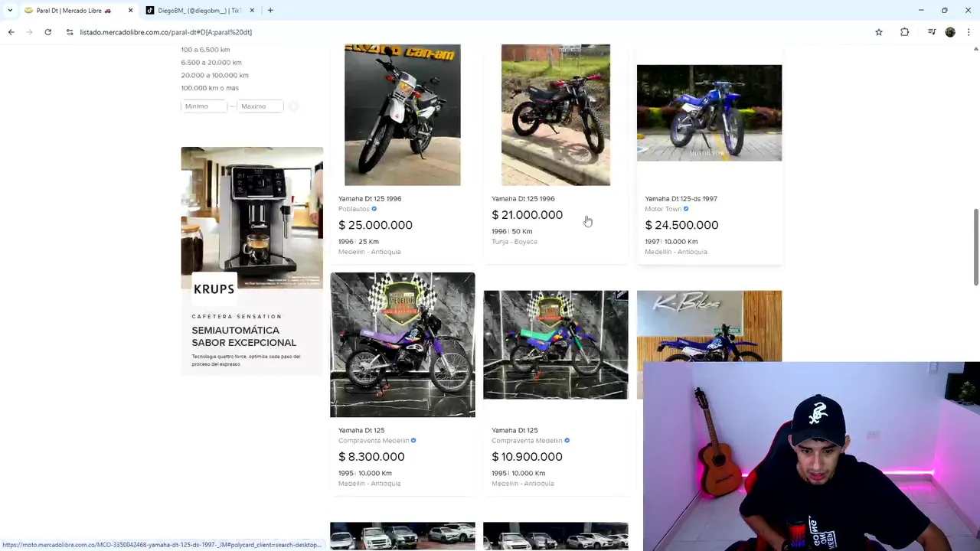Image resolution: width=980 pixels, height=551 pixels.
Task: Open the K-Bikes listing photo
Action: point(709,326)
